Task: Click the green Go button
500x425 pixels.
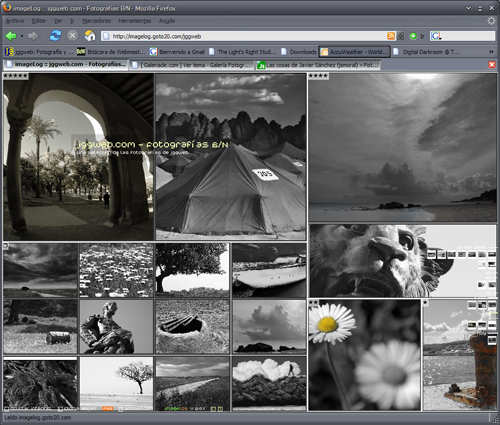Action: click(x=413, y=36)
